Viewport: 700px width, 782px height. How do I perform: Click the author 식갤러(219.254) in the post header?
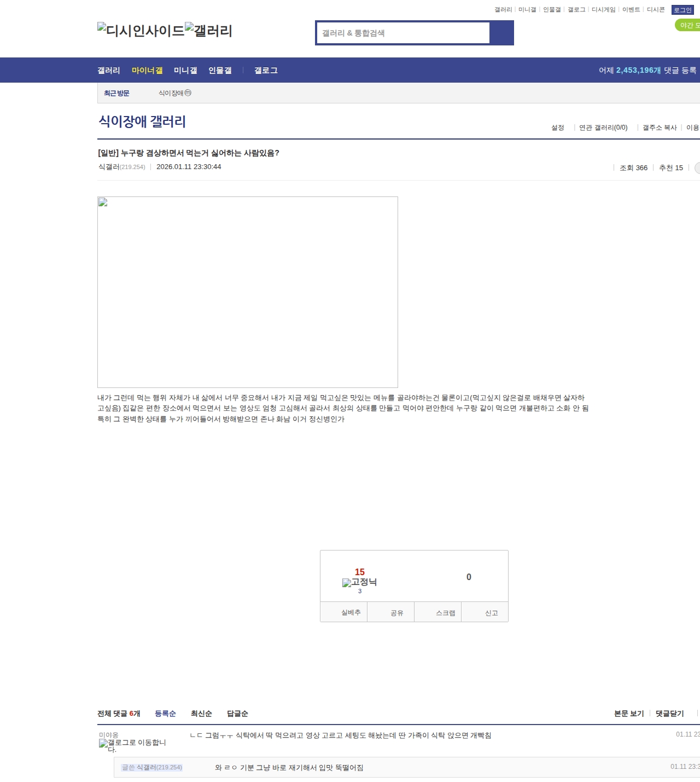(121, 167)
